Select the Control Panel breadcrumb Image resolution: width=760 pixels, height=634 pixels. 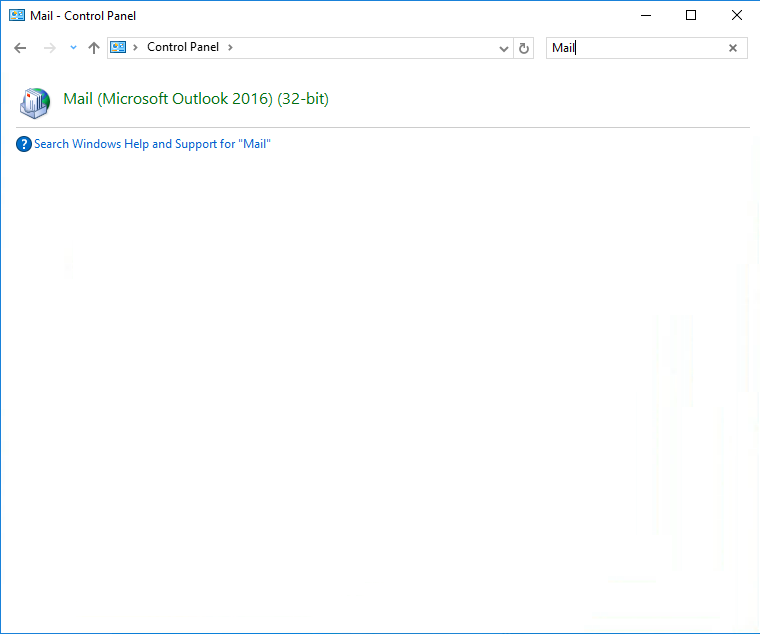[x=183, y=47]
